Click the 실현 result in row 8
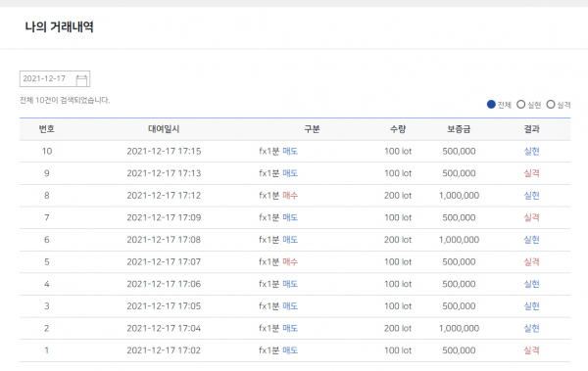This screenshot has width=588, height=371. [x=532, y=195]
